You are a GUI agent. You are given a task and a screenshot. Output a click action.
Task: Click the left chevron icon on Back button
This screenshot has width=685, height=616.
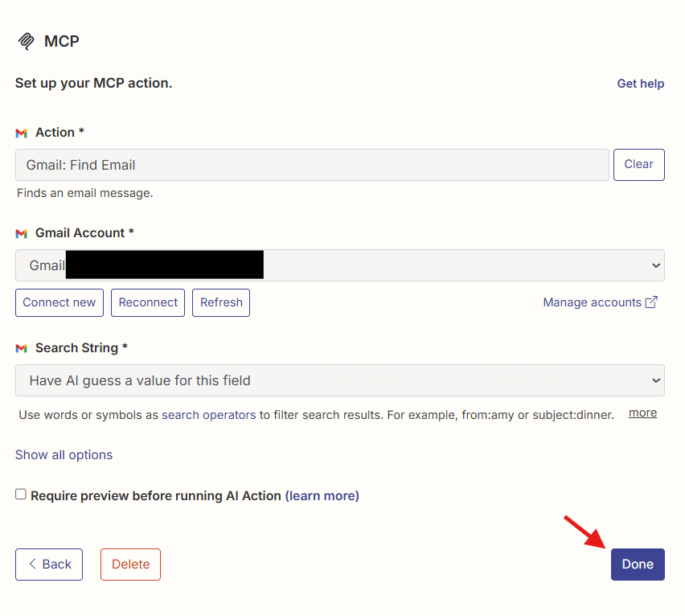click(32, 564)
